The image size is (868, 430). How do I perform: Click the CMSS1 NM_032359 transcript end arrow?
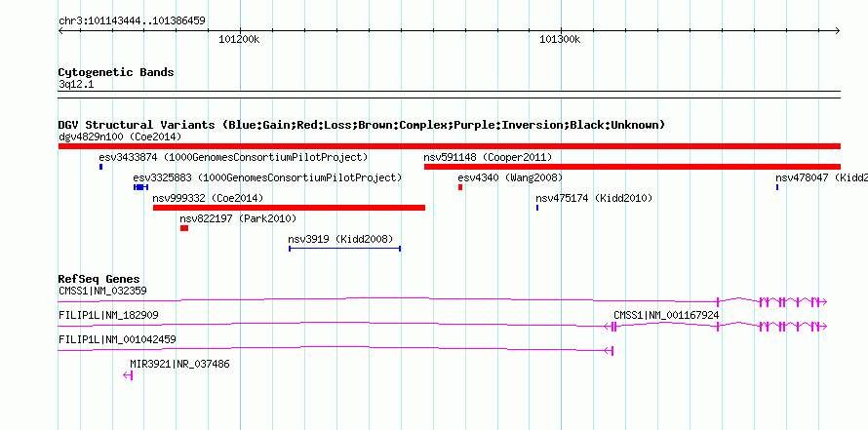pos(822,301)
